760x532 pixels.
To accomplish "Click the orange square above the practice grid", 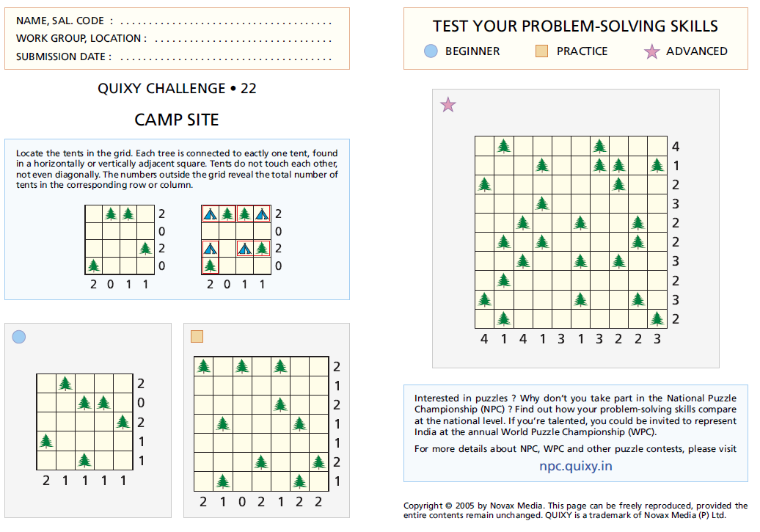I will (197, 337).
